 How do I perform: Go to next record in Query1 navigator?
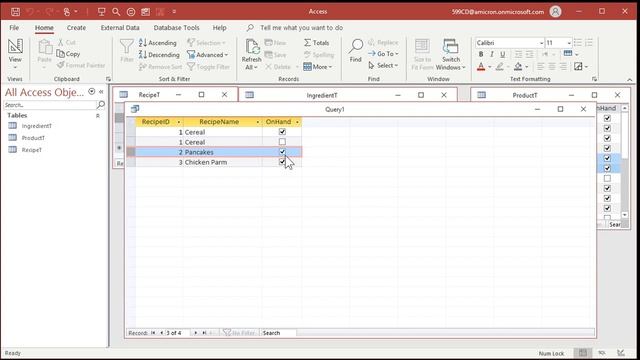[196, 333]
